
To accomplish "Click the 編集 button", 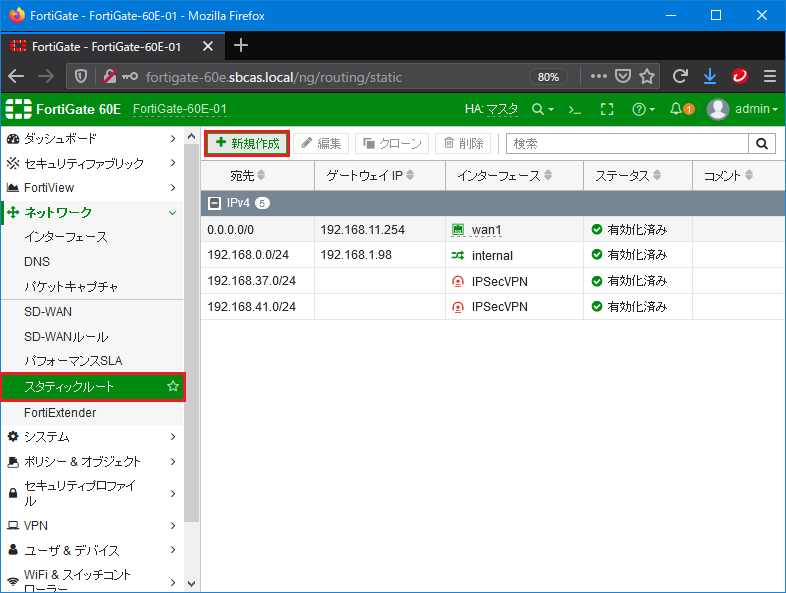I will coord(321,144).
